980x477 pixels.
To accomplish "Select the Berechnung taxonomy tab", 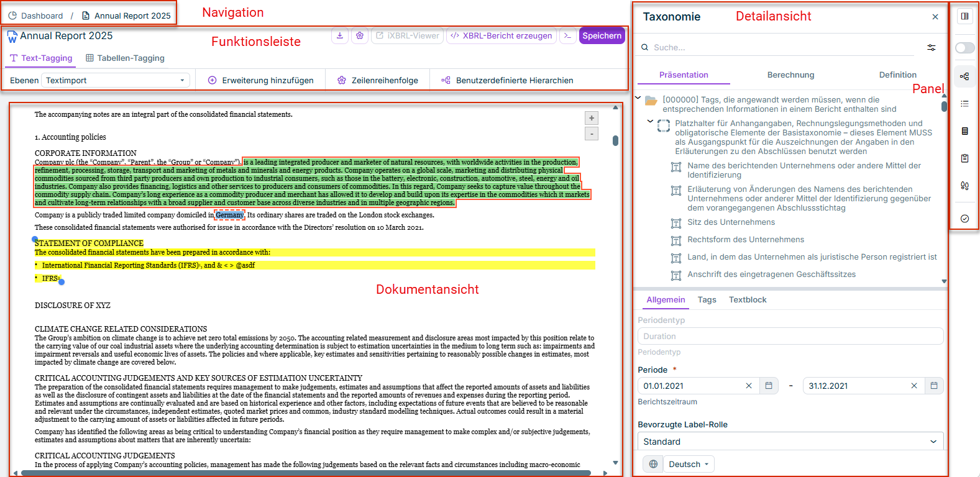I will click(790, 75).
